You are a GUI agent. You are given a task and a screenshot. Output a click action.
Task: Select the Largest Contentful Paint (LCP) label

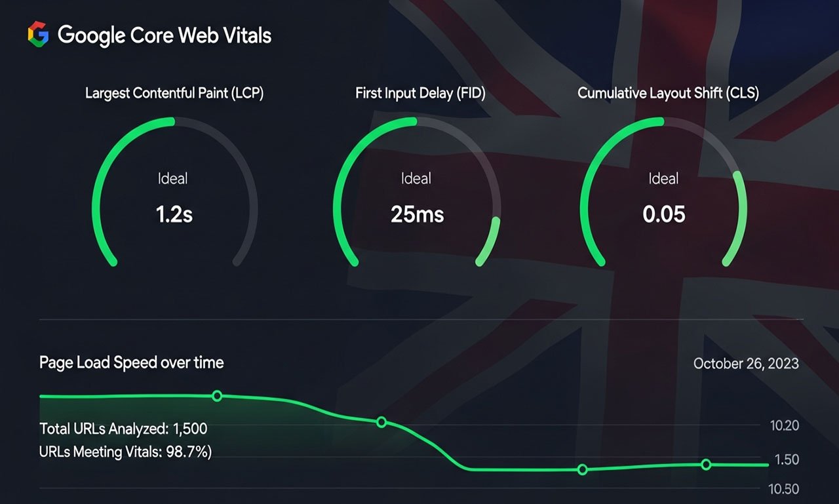(174, 93)
